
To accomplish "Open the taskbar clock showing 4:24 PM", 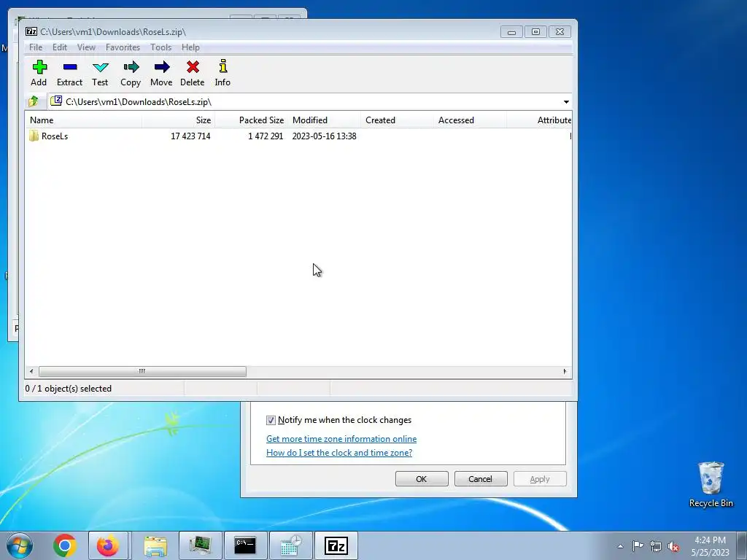I will coord(711,546).
